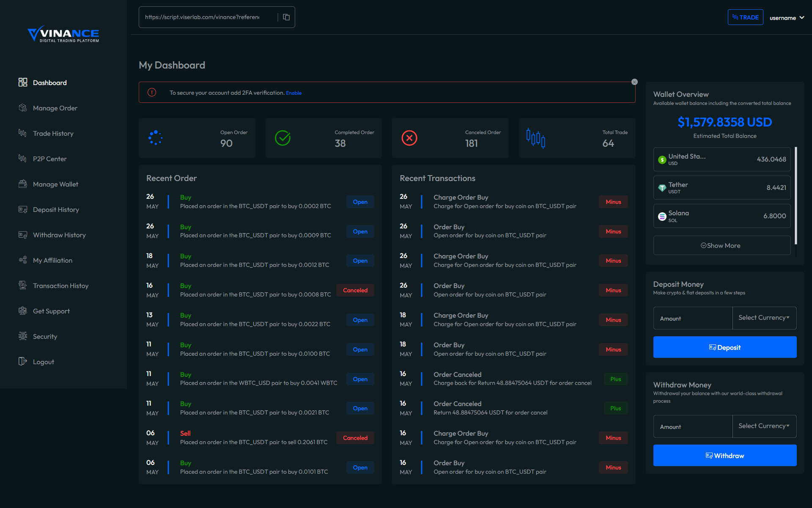The width and height of the screenshot is (812, 508).
Task: Expand wallet list with Show More
Action: point(721,245)
